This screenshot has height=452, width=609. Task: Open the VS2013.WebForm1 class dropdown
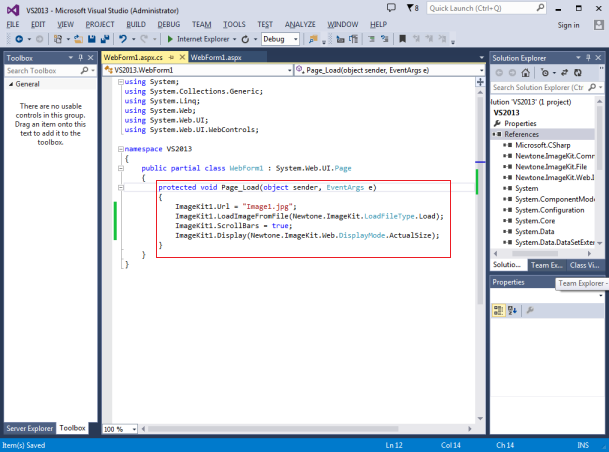pos(289,70)
